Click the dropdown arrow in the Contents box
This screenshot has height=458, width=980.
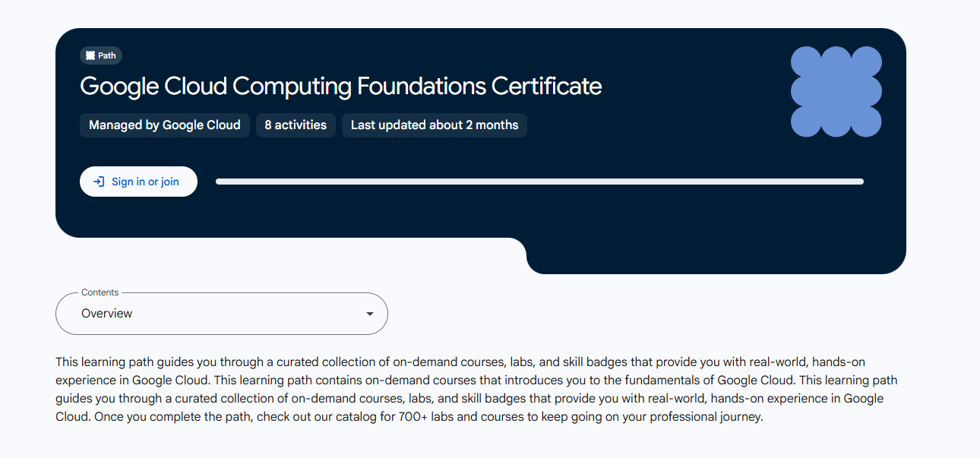click(370, 314)
